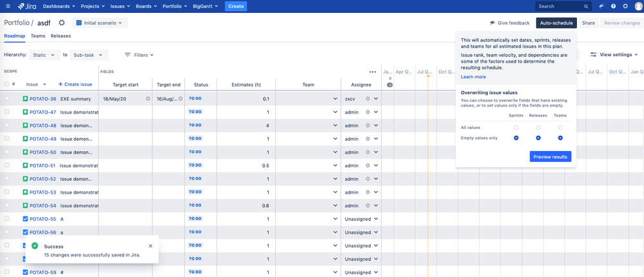Image resolution: width=644 pixels, height=277 pixels.
Task: Click the release marker icon in timeline header
Action: pyautogui.click(x=390, y=85)
